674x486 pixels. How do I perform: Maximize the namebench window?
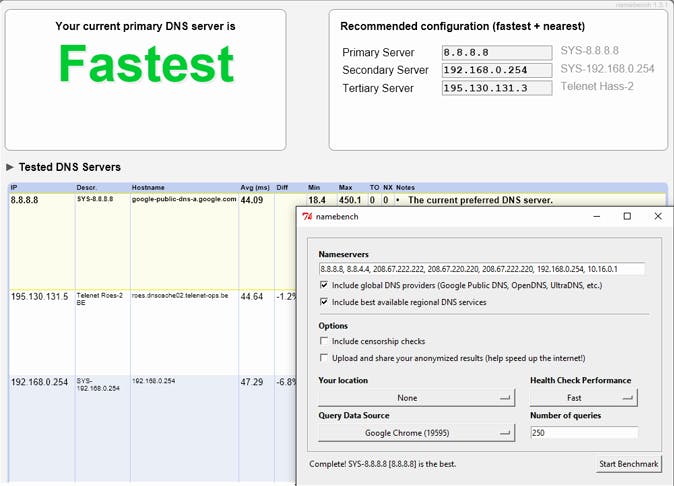click(x=627, y=216)
